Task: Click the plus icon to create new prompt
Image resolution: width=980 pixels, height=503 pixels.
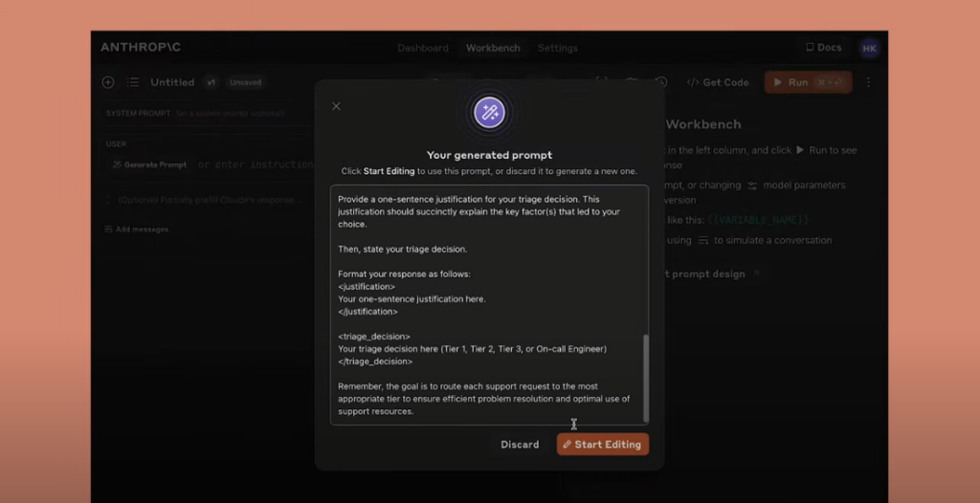Action: pyautogui.click(x=108, y=82)
